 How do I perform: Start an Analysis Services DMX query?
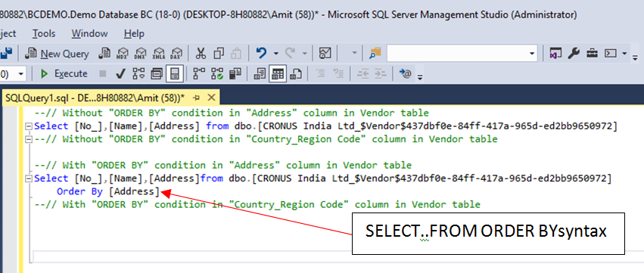(141, 54)
